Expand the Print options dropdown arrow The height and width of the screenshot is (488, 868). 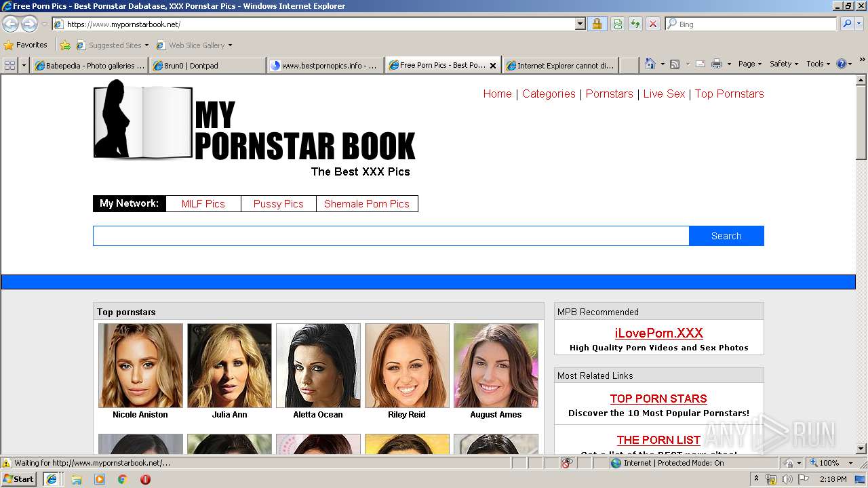point(729,64)
